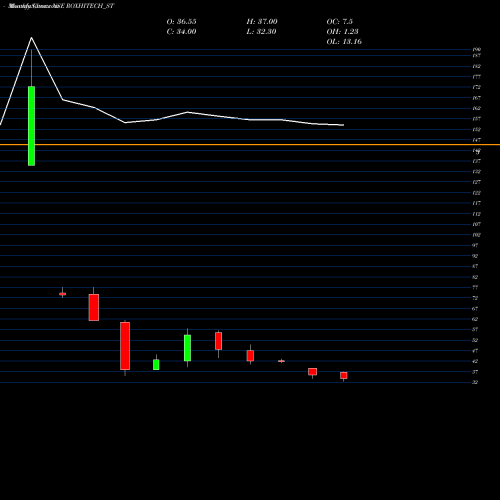This screenshot has width=500, height=500.
Task: Select the last red candlestick on right
Action: pyautogui.click(x=344, y=376)
